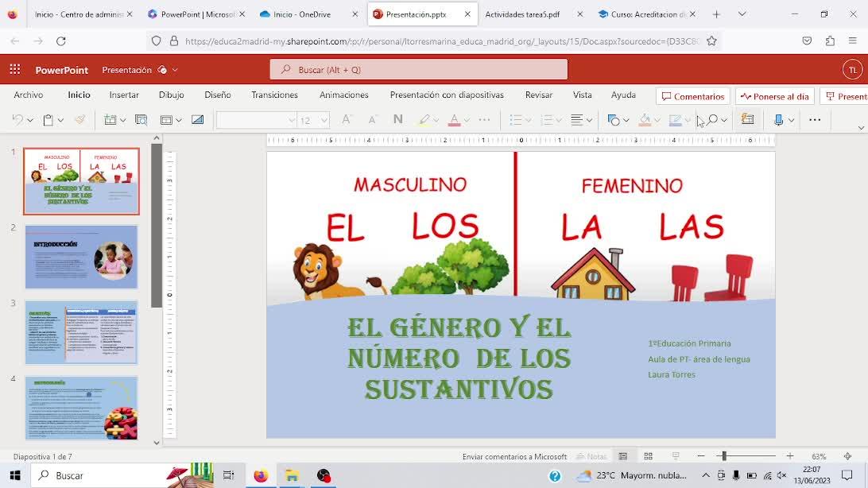Image resolution: width=868 pixels, height=488 pixels.
Task: Open the Transiciones ribbon tab
Action: pyautogui.click(x=274, y=95)
